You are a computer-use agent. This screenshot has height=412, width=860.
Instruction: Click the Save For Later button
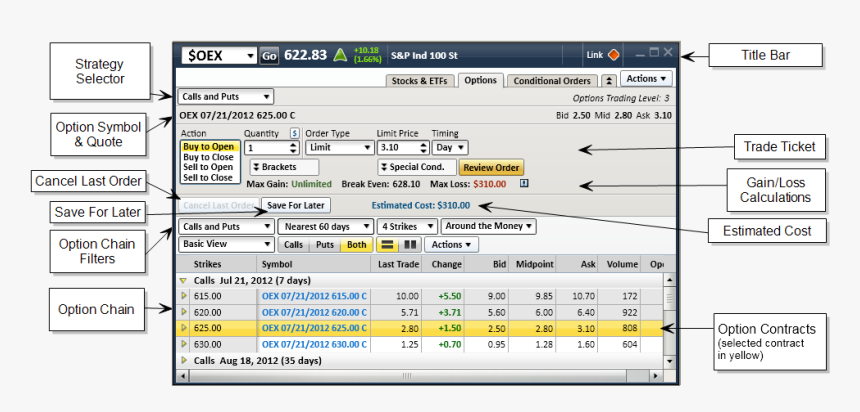295,205
